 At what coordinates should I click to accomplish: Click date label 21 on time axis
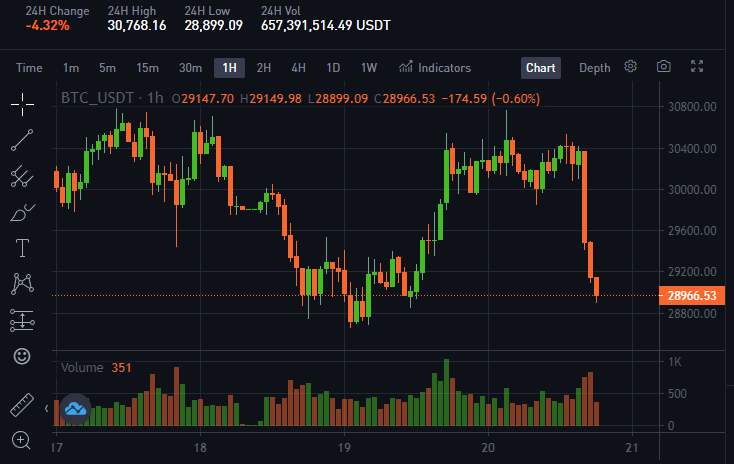coord(631,448)
